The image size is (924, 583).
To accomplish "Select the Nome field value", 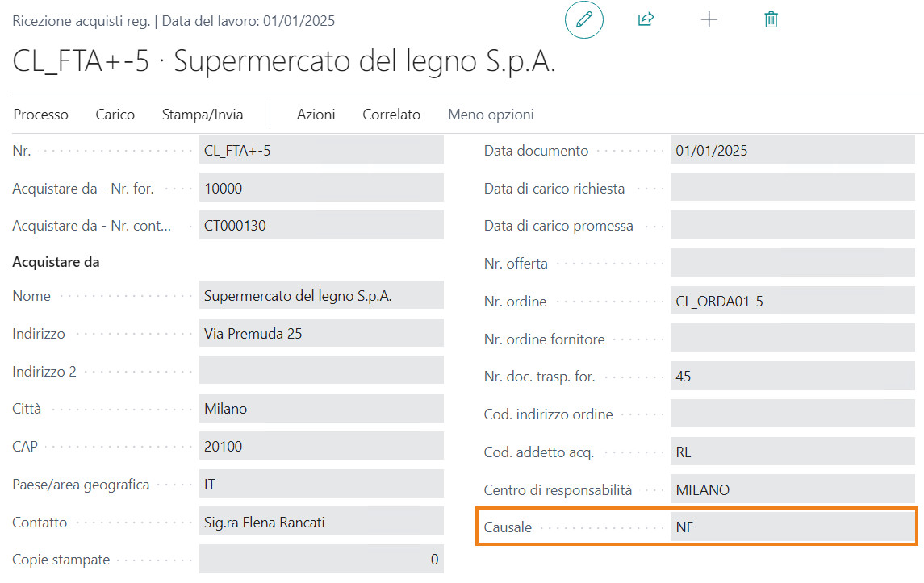I will coord(321,296).
